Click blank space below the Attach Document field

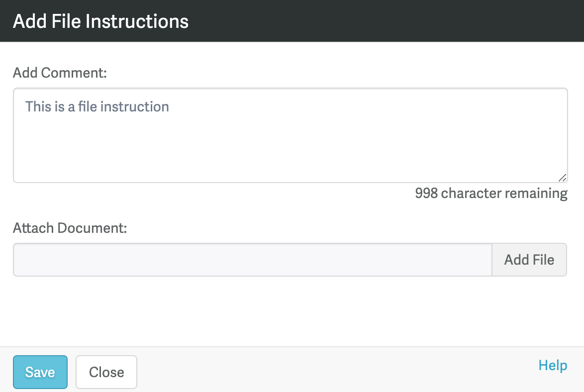[x=290, y=311]
